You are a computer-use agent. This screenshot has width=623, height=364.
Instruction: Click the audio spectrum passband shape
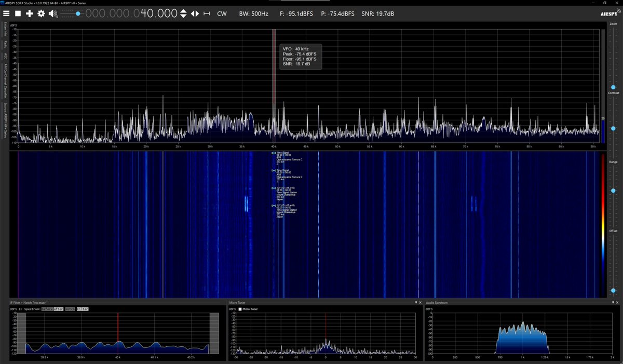tap(522, 338)
